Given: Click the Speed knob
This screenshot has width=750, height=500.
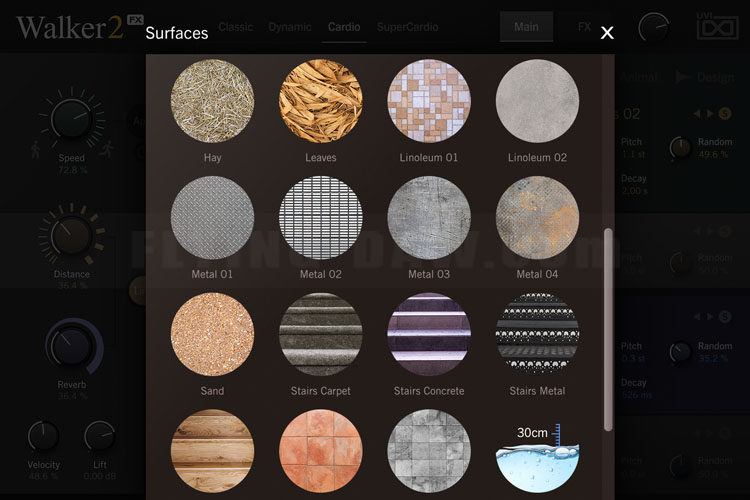Looking at the screenshot, I should coord(72,119).
